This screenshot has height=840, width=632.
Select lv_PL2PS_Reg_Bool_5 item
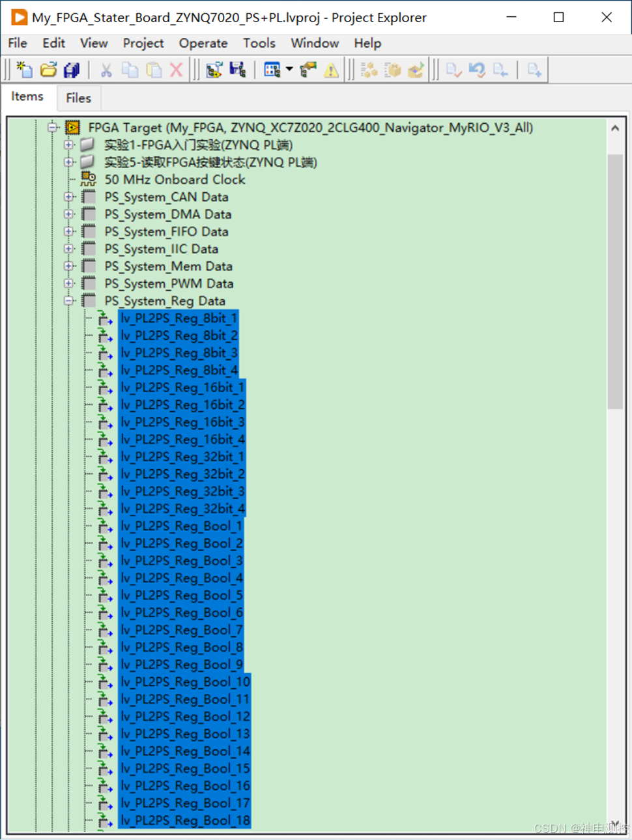[x=181, y=596]
